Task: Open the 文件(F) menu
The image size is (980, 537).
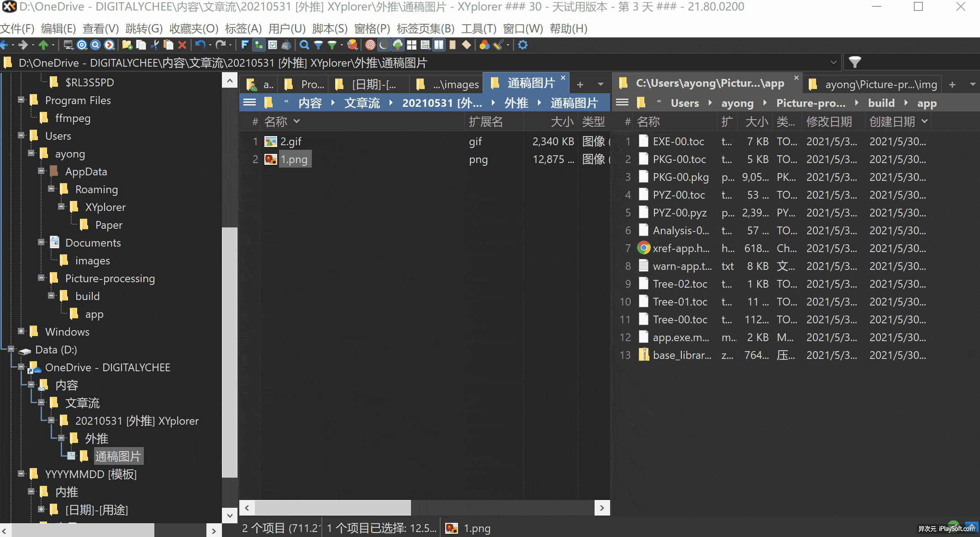Action: (x=17, y=28)
